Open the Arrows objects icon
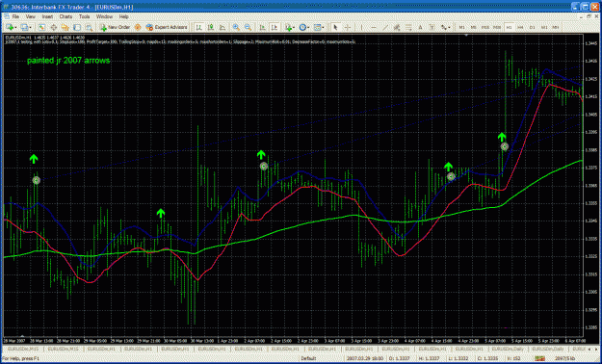Viewport: 602px width, 364px height. click(444, 27)
